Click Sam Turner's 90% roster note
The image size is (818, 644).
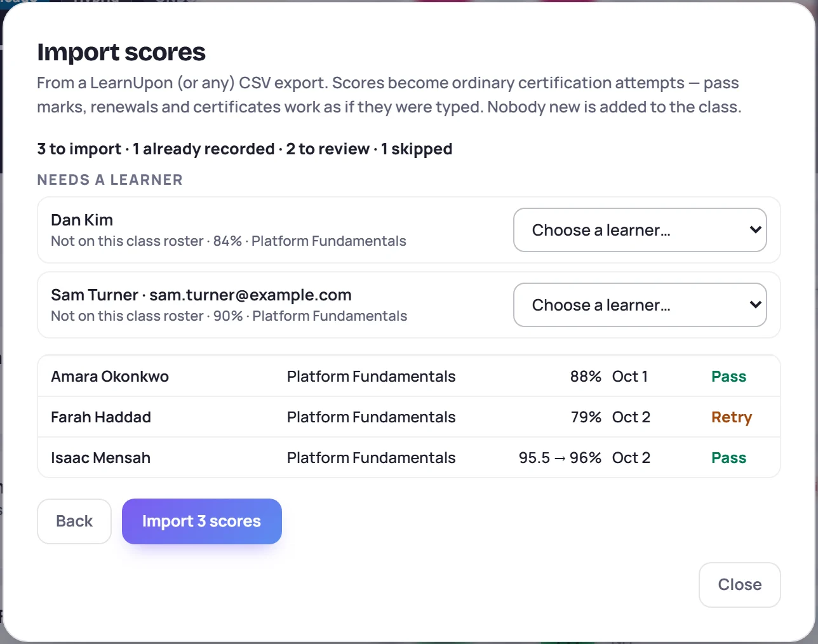tap(229, 316)
